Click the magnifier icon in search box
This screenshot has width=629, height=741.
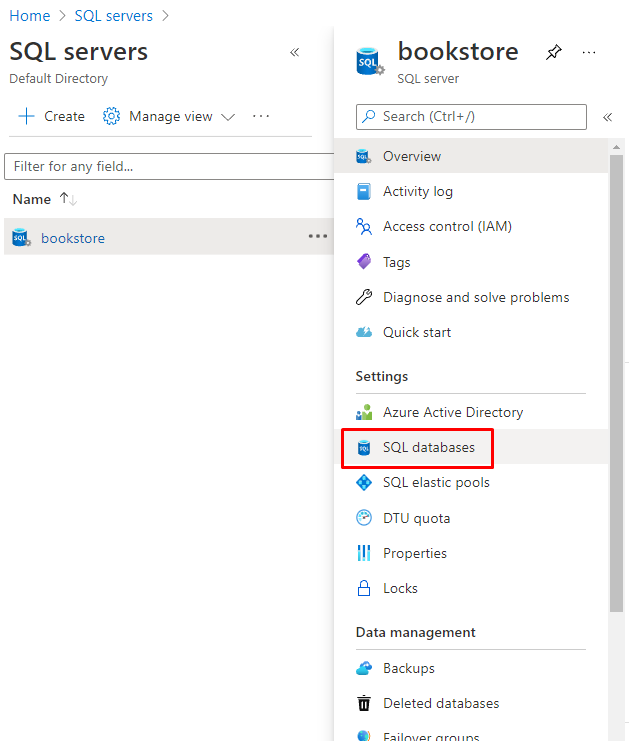pos(369,116)
